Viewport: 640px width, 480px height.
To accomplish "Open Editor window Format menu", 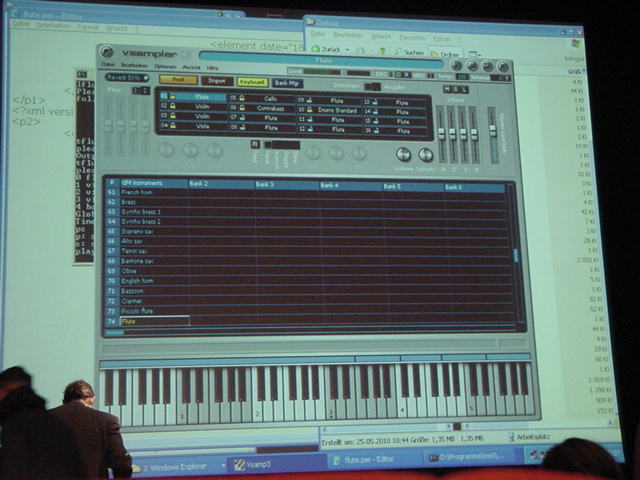I will point(88,27).
